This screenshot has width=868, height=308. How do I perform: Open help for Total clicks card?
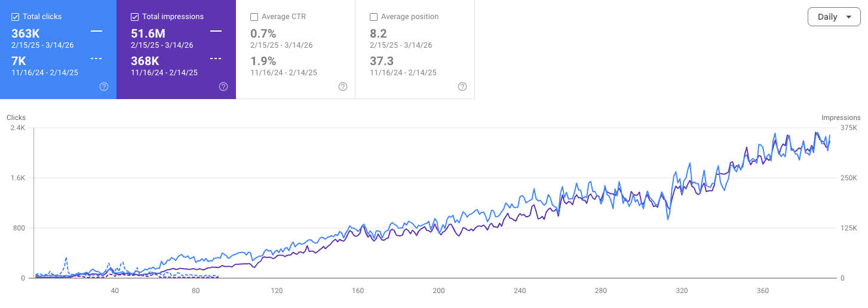point(104,87)
